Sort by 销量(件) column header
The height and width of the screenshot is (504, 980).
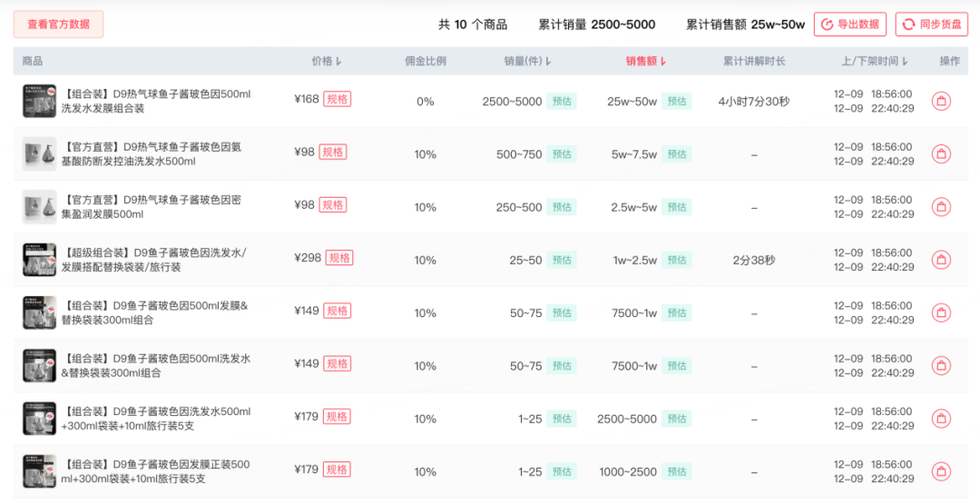527,61
